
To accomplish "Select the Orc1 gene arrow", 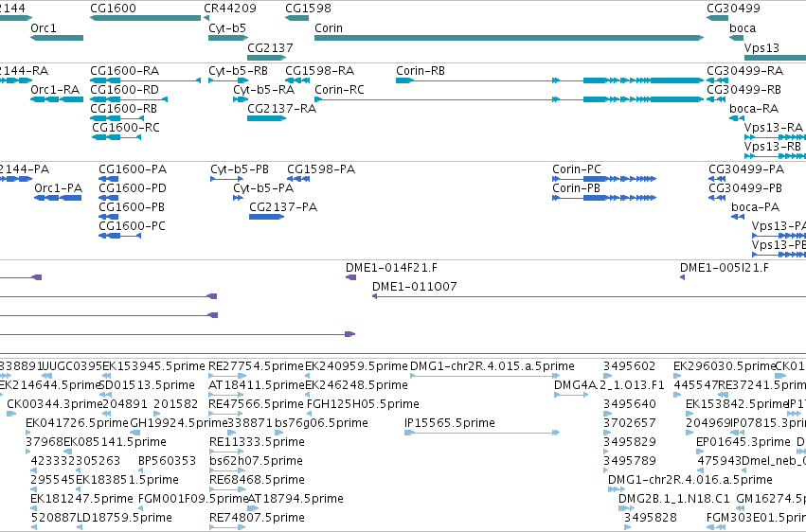I will (57, 38).
